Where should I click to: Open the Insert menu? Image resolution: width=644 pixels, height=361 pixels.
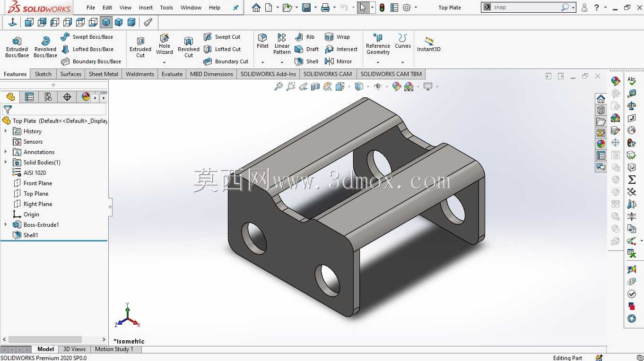click(x=146, y=8)
